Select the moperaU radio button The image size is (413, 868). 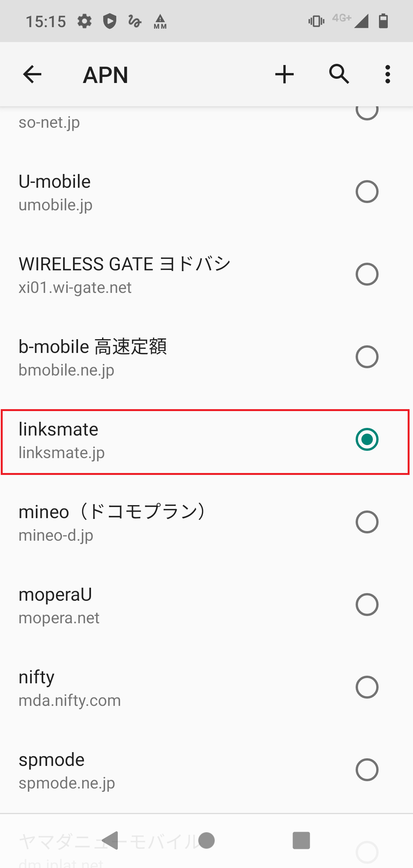(367, 605)
